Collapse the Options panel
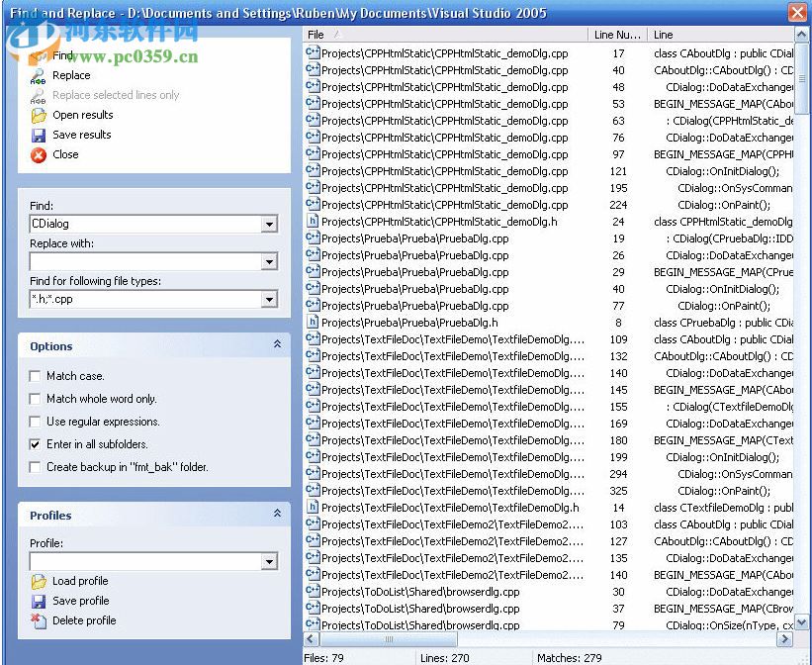Screen dimensions: 812x665 278,346
